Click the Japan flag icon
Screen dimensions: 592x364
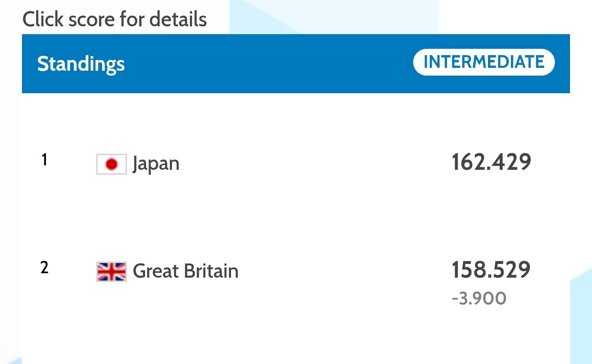tap(111, 164)
